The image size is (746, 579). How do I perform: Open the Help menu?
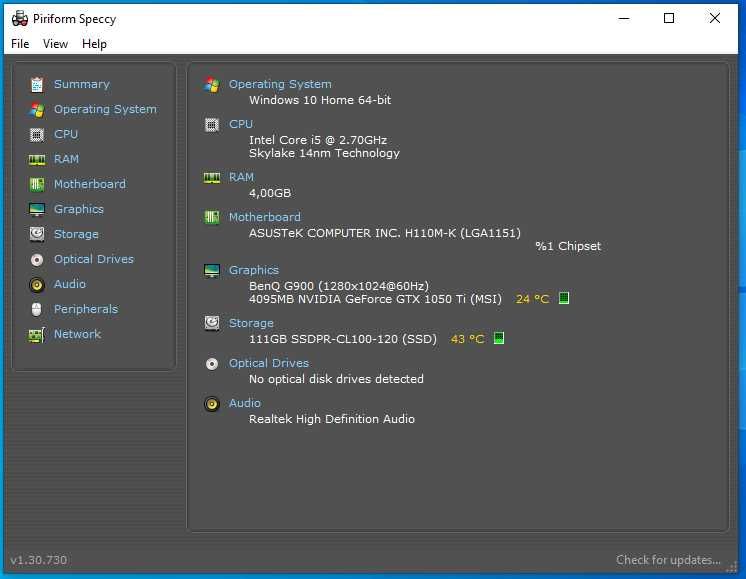[x=94, y=44]
